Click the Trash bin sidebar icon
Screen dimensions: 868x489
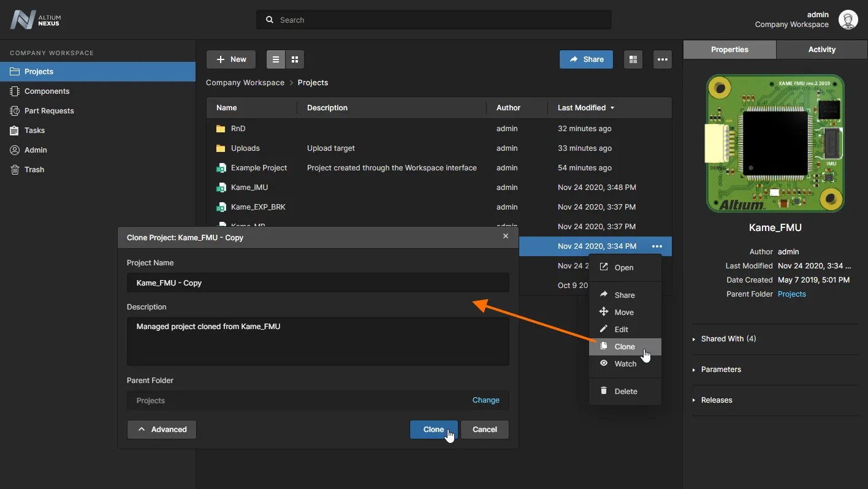(x=15, y=170)
